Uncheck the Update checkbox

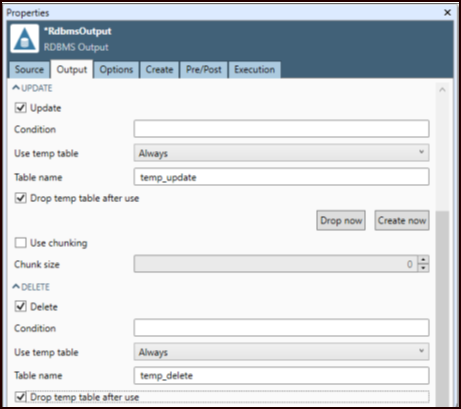pos(21,108)
